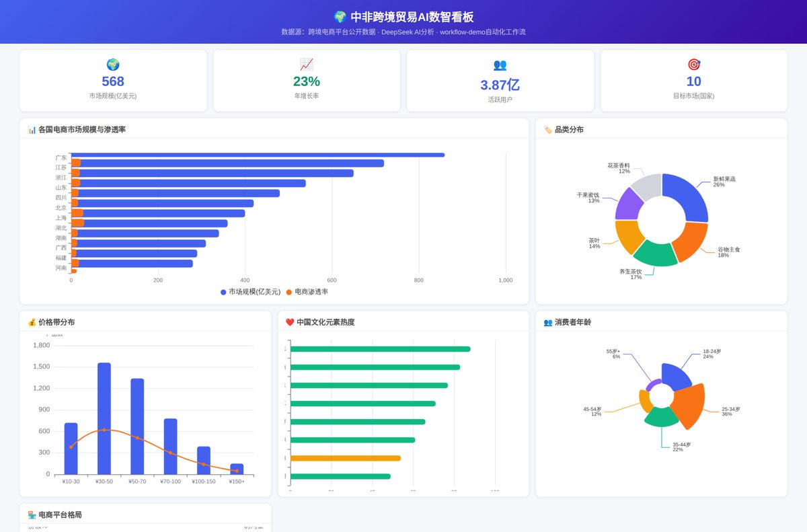Click the ¥70-100 price band bar
The image size is (807, 532).
171,447
